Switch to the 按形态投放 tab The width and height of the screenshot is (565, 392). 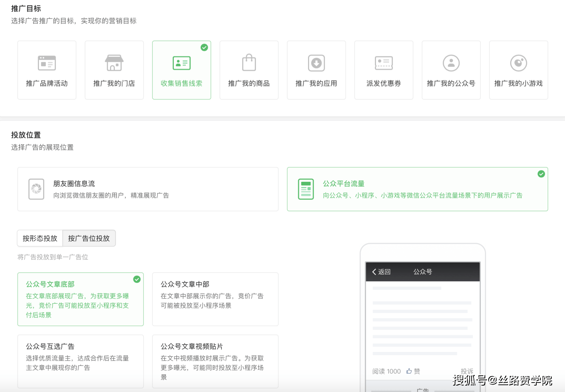coord(40,238)
